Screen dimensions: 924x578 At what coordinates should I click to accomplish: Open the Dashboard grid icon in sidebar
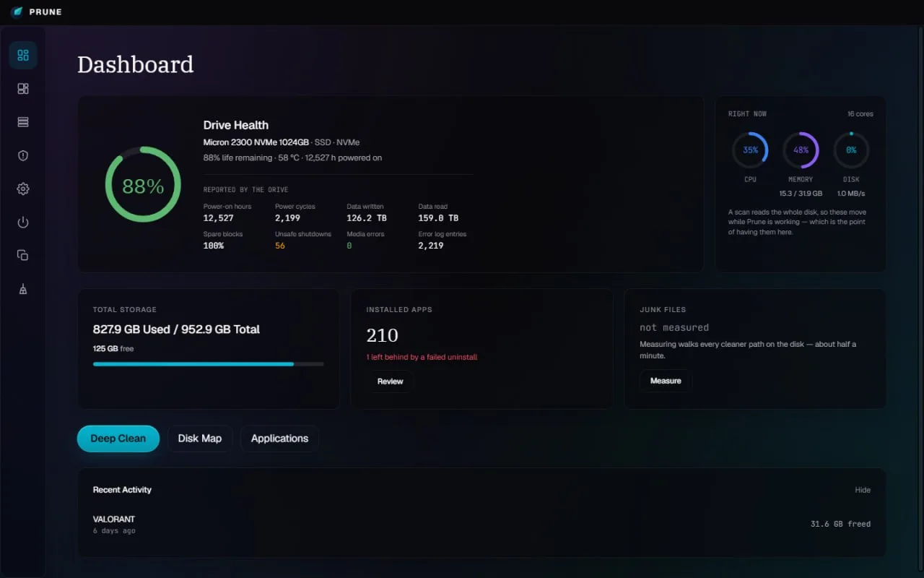point(23,55)
